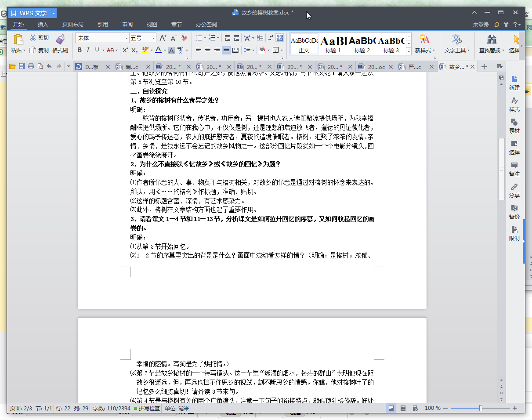532x420 pixels.
Task: Click the Copy (复制) button
Action: (39, 50)
